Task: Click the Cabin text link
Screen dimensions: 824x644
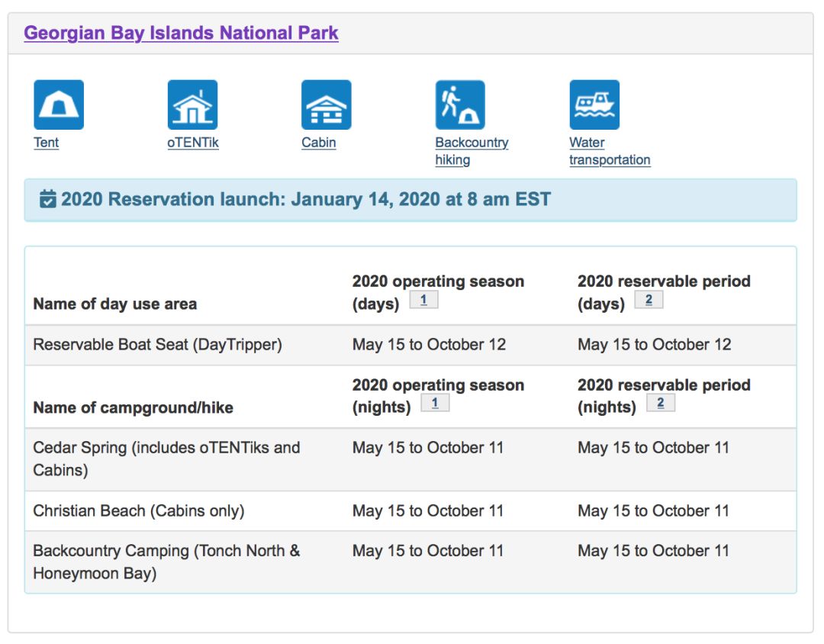Action: (318, 143)
